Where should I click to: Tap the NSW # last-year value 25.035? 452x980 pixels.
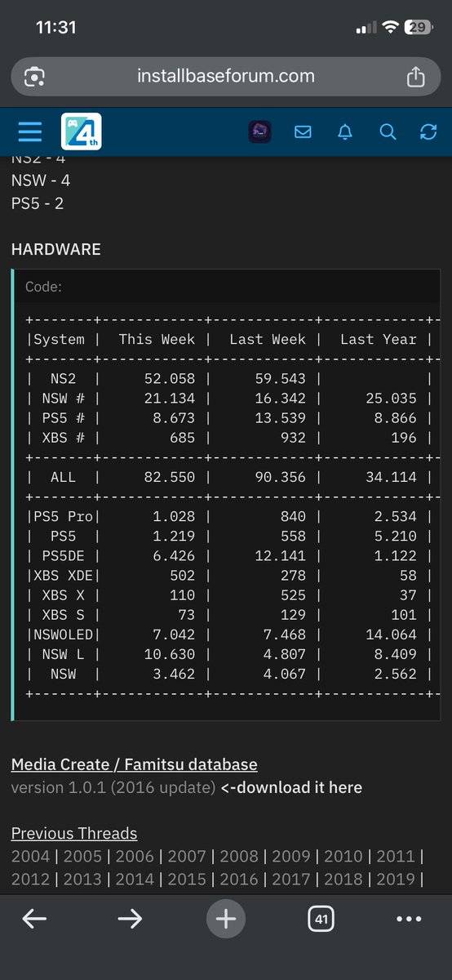391,398
